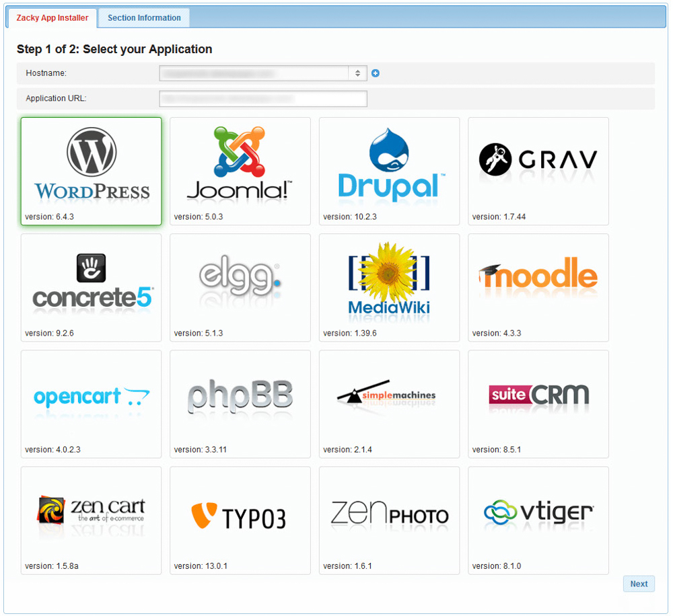673x616 pixels.
Task: Select the phpBB forum application
Action: [240, 403]
